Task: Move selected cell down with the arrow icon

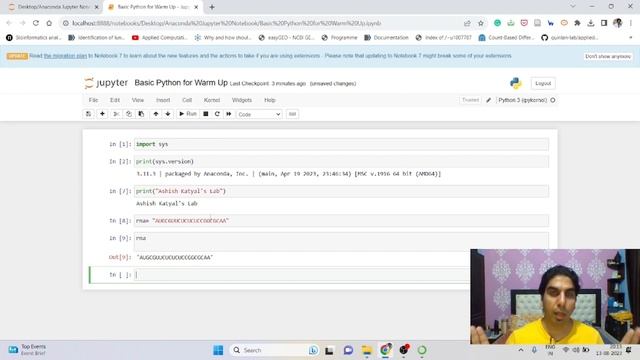Action: click(168, 114)
